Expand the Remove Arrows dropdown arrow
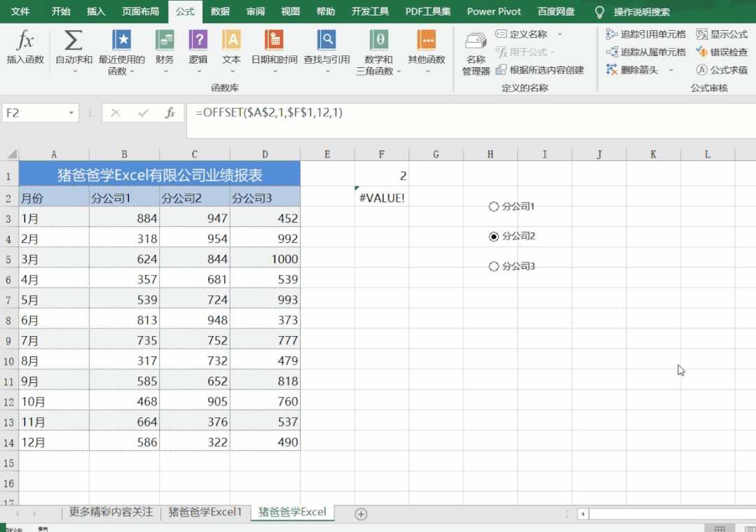This screenshot has width=756, height=532. tap(671, 70)
